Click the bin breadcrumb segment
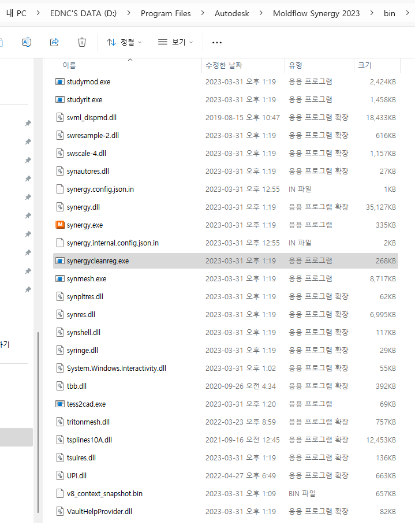The width and height of the screenshot is (415, 532). 389,13
